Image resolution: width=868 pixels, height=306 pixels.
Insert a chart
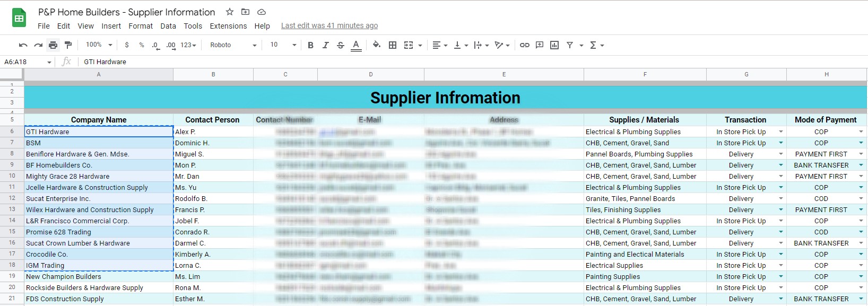(x=554, y=45)
